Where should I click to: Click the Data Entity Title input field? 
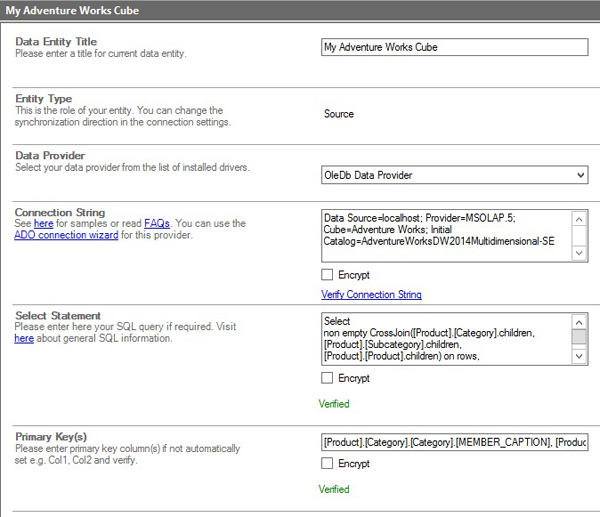tap(454, 47)
